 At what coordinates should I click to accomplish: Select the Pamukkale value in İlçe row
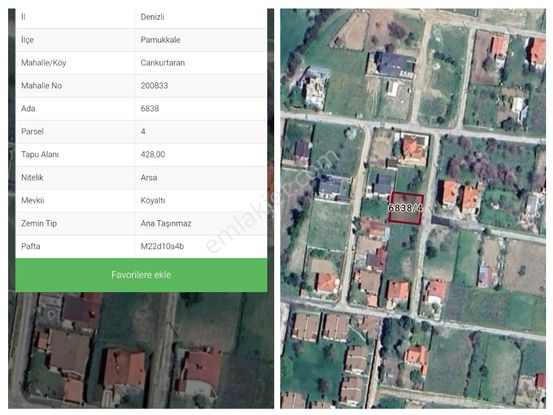click(160, 40)
